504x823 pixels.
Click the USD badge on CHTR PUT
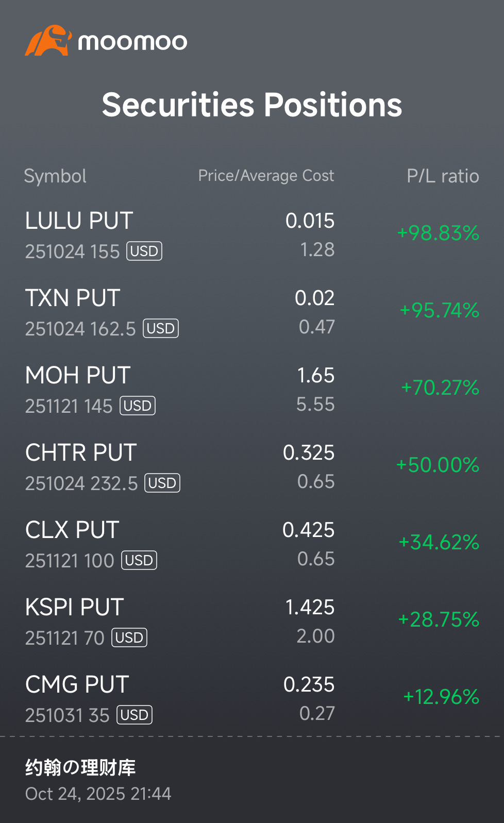click(162, 483)
